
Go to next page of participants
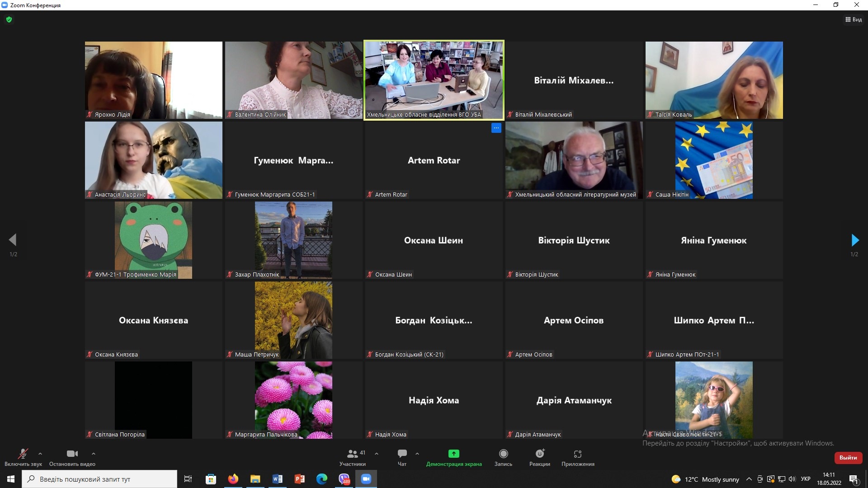pos(854,240)
